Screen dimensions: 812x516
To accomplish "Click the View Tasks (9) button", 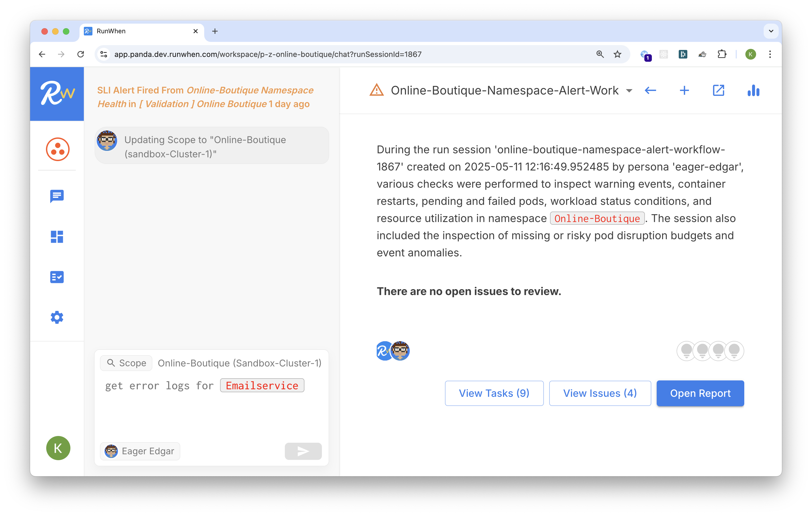I will click(x=494, y=393).
